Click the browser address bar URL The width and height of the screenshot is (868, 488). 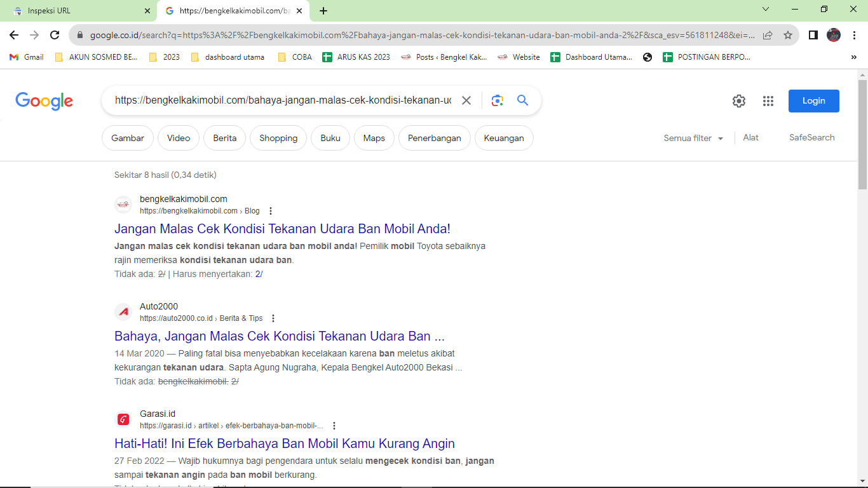[422, 36]
